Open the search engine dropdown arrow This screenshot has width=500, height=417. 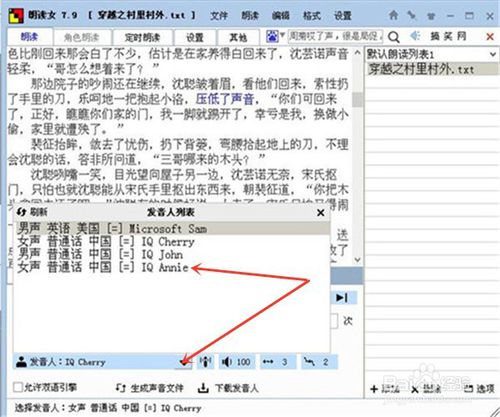pyautogui.click(x=283, y=35)
